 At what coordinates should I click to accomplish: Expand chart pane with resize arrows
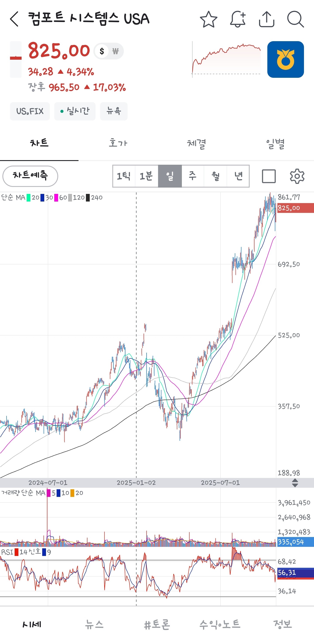[295, 483]
